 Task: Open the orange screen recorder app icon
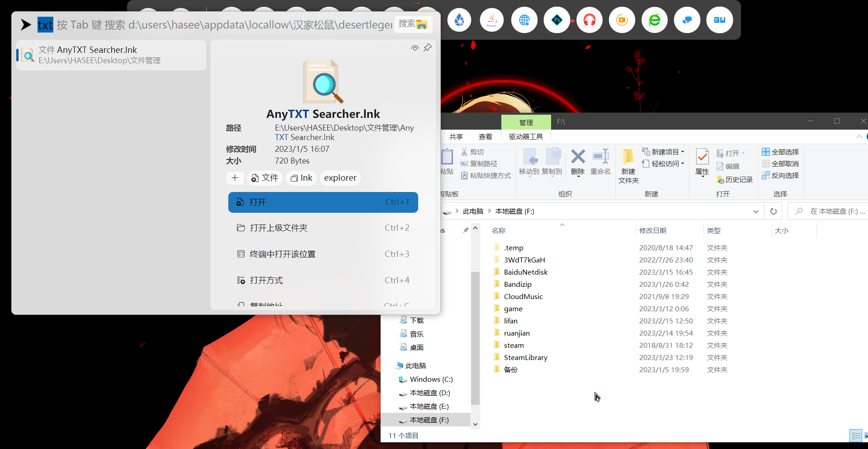pos(622,20)
